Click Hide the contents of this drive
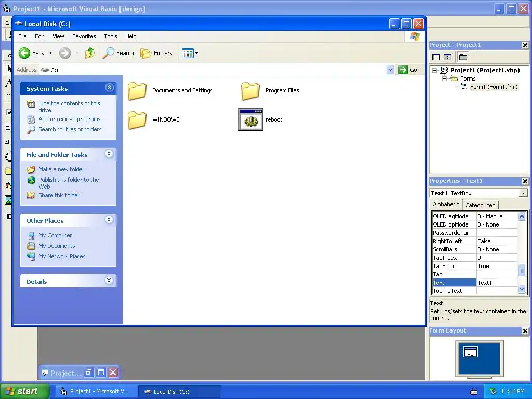Image resolution: width=532 pixels, height=399 pixels. tap(69, 107)
